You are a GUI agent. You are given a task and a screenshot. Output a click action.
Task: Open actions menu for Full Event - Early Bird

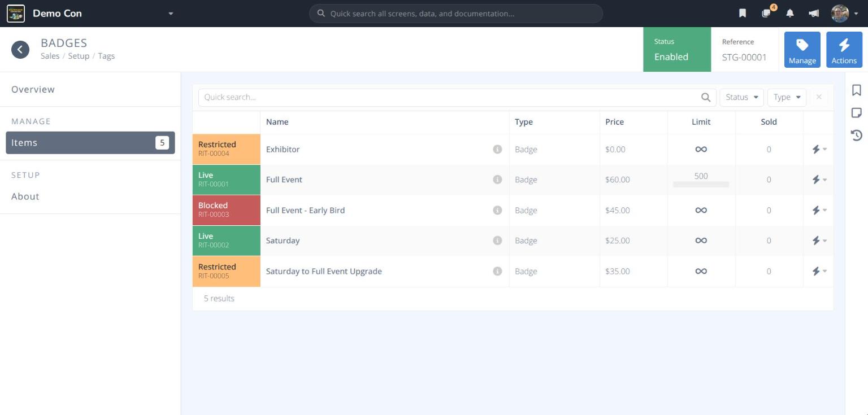point(819,210)
